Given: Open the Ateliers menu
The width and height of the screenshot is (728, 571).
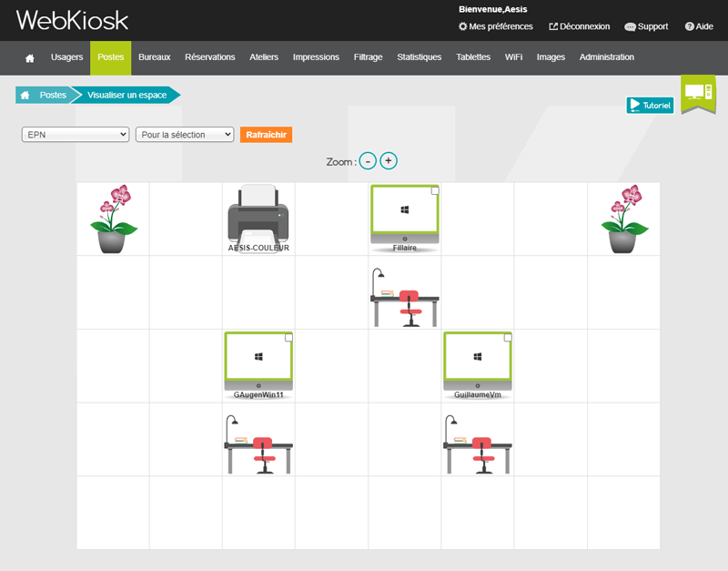Looking at the screenshot, I should tap(264, 57).
